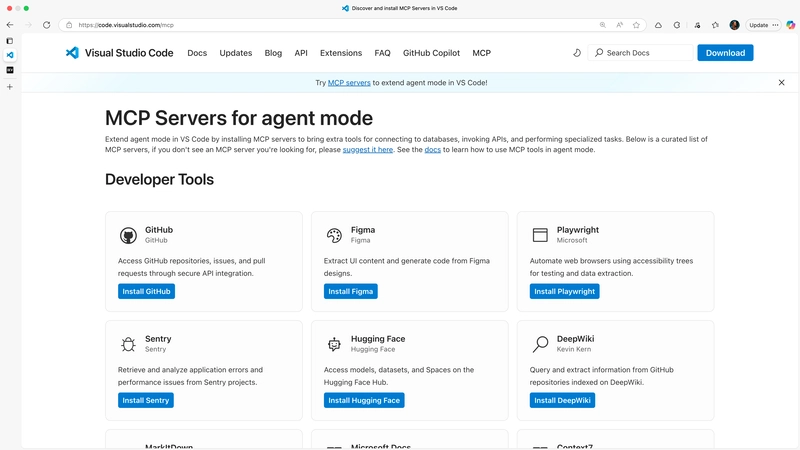Switch to the dark vertical tab below VS Code tab
This screenshot has width=800, height=450.
[10, 70]
